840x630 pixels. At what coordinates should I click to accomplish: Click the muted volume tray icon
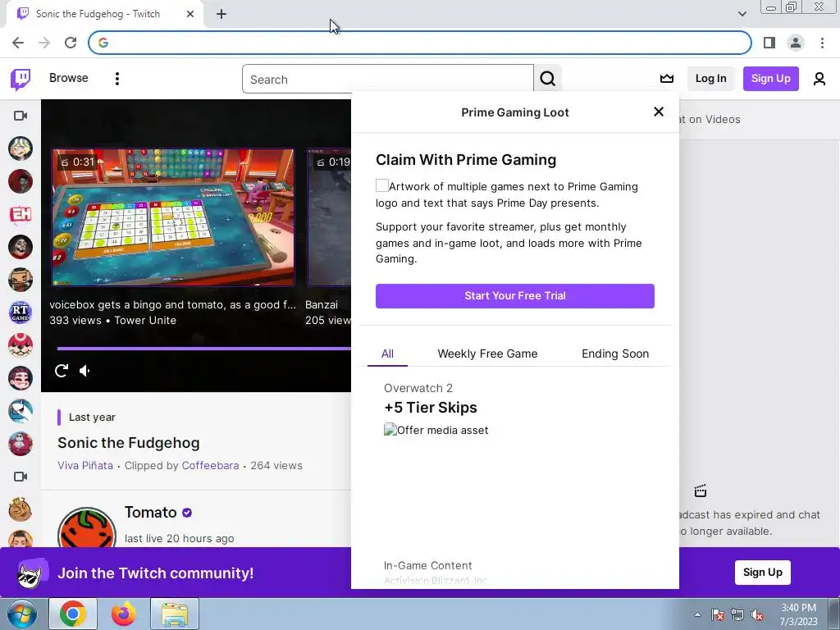tap(757, 615)
